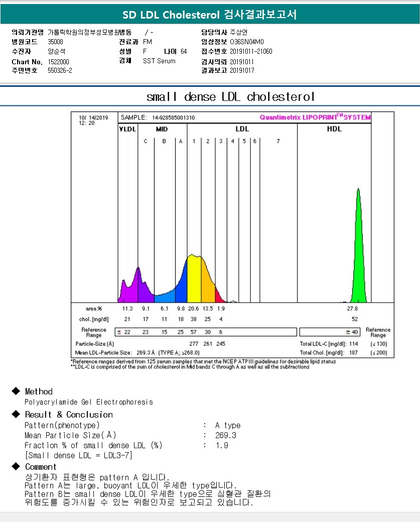Click the diamond bullet beside Comment
This screenshot has width=420, height=522.
coord(16,467)
